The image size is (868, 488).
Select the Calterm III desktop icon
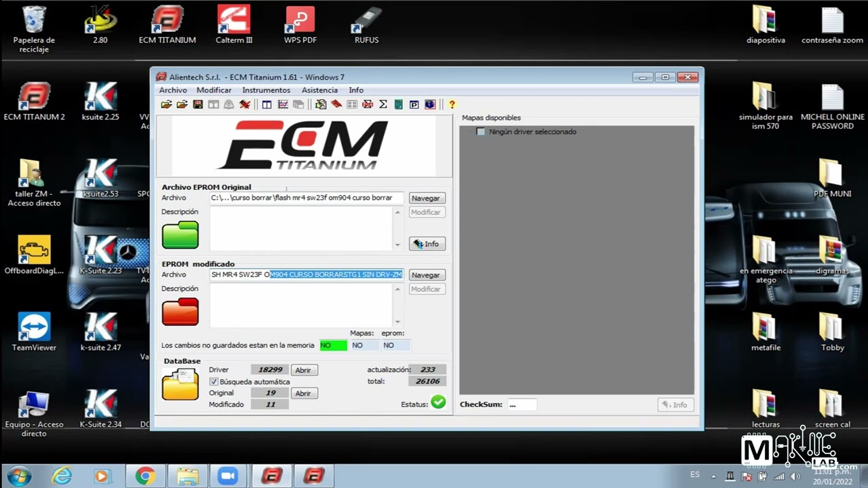pos(234,24)
